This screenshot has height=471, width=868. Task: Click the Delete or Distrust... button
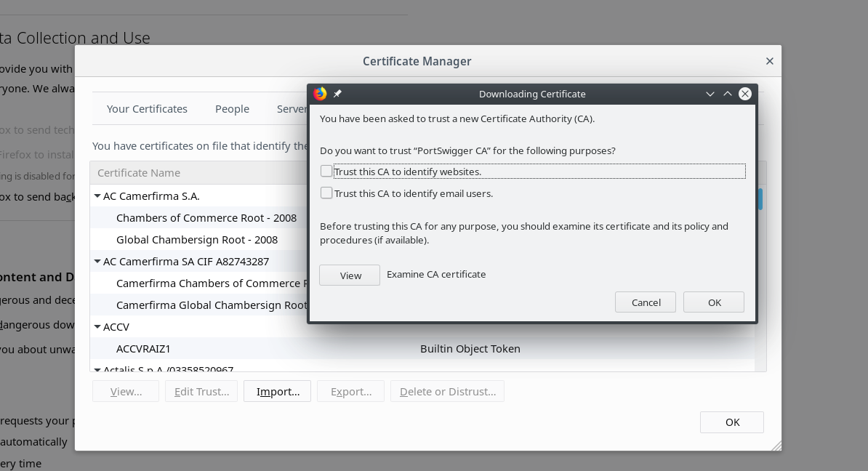[447, 391]
